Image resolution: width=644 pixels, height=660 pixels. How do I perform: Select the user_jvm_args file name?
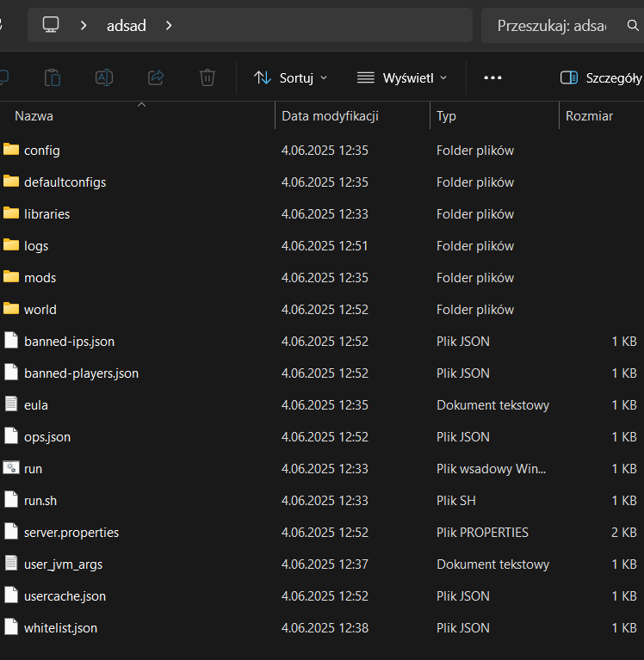[63, 564]
